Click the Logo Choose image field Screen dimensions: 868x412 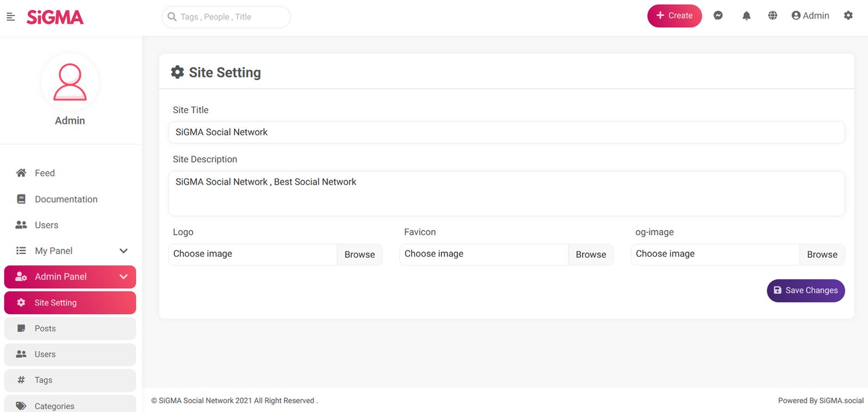[253, 255]
